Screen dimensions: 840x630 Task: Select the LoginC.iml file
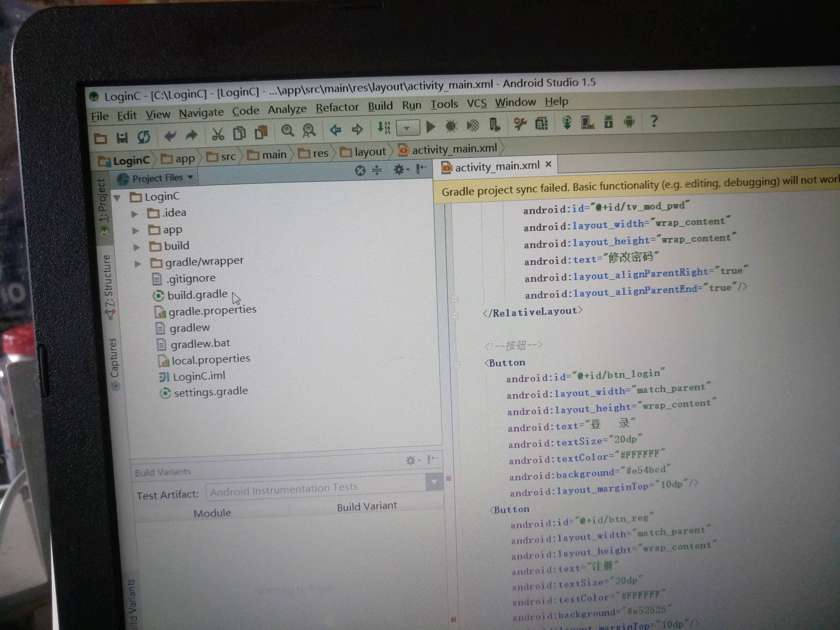[x=192, y=376]
